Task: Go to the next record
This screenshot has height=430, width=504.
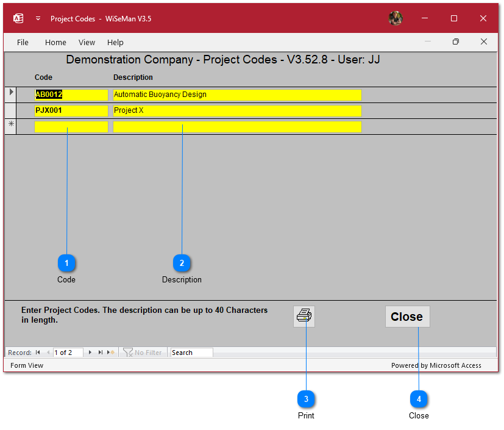Action: tap(90, 353)
